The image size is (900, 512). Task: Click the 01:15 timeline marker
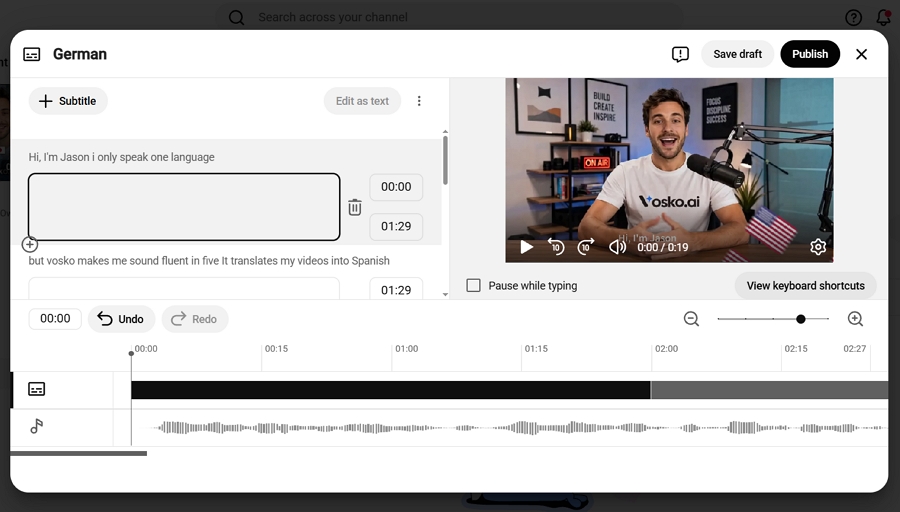click(x=536, y=349)
